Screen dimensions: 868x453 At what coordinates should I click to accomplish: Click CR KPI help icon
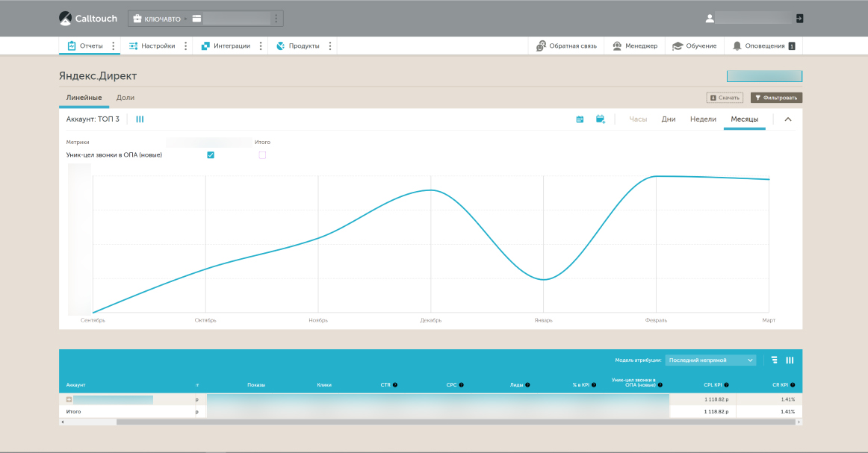(x=793, y=385)
